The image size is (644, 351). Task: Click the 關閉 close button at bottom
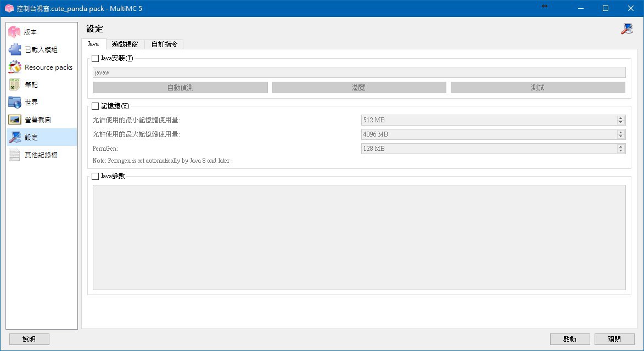(614, 339)
